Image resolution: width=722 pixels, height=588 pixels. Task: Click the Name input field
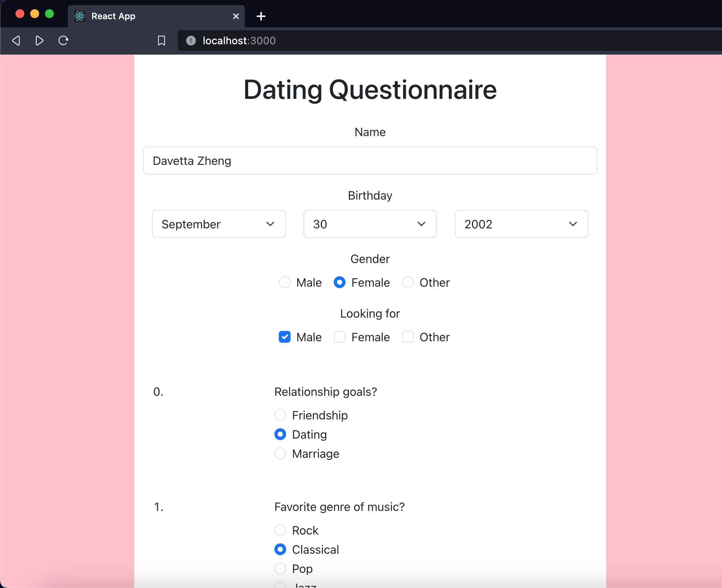tap(370, 160)
